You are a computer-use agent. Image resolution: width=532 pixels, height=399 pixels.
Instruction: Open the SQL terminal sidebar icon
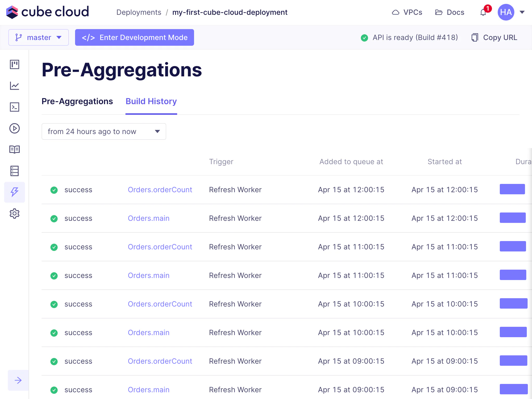coord(15,107)
